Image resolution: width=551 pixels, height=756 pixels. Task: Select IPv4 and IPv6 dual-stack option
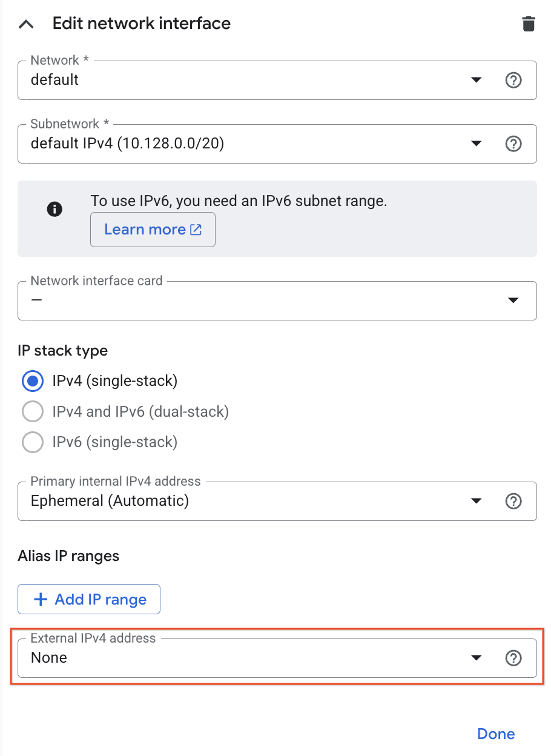32,411
